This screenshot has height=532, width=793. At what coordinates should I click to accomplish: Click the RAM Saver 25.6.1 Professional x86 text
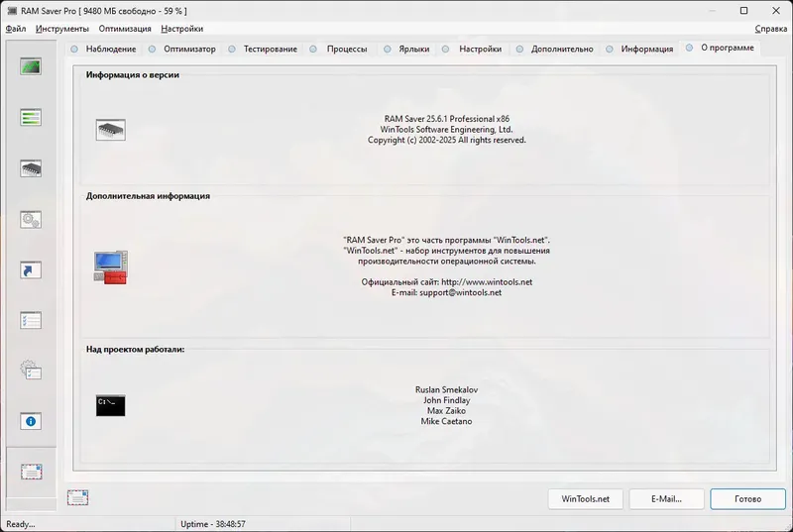[x=447, y=119]
